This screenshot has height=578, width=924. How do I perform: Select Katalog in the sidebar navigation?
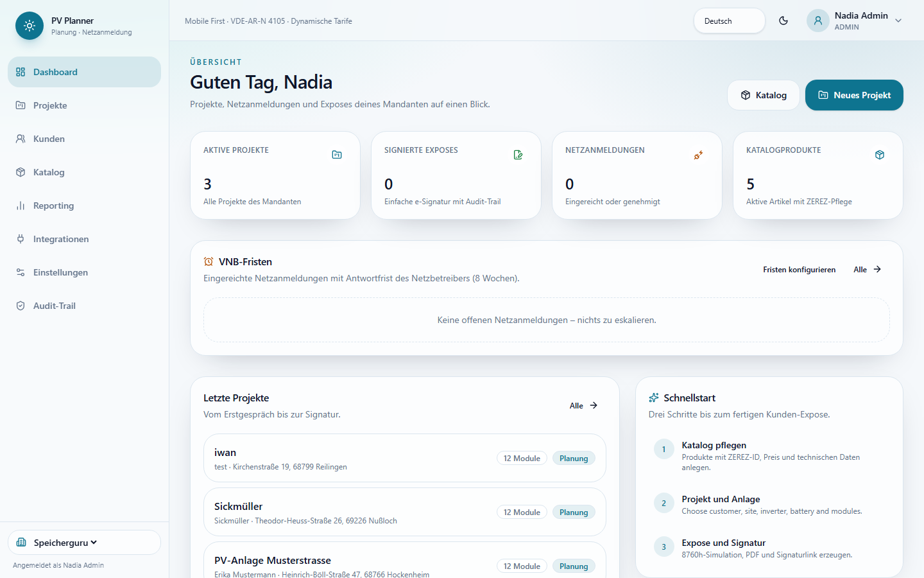(x=84, y=172)
